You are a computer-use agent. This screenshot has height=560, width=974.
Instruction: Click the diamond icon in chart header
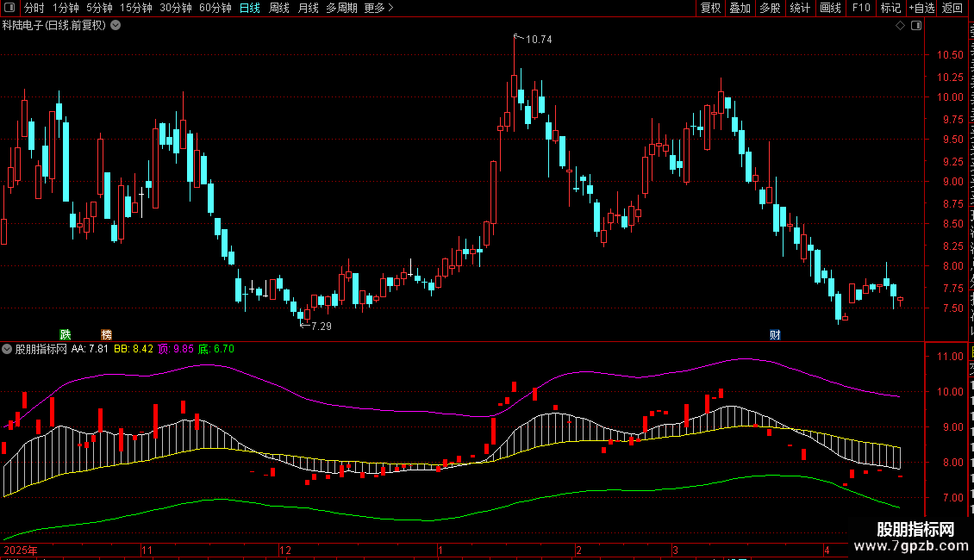pos(900,26)
